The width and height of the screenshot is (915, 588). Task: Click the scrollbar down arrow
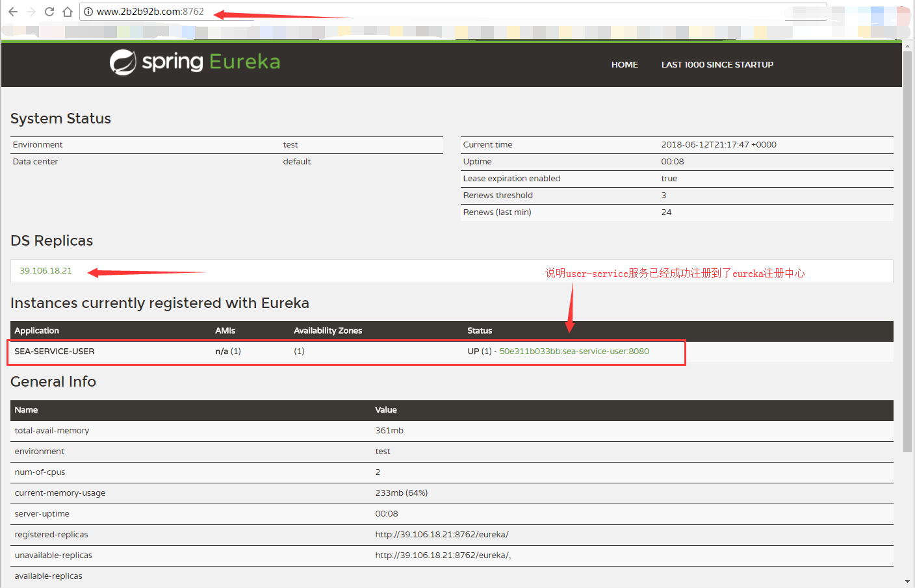click(x=907, y=581)
